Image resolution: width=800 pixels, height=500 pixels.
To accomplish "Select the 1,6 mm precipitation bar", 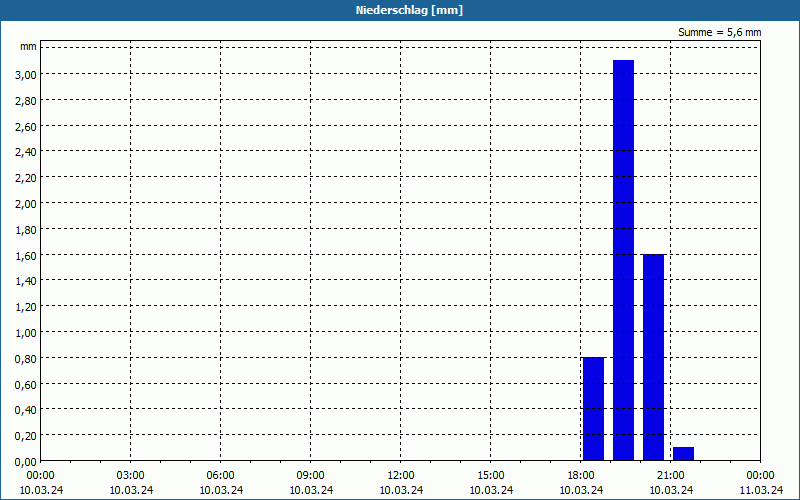I will (x=654, y=357).
